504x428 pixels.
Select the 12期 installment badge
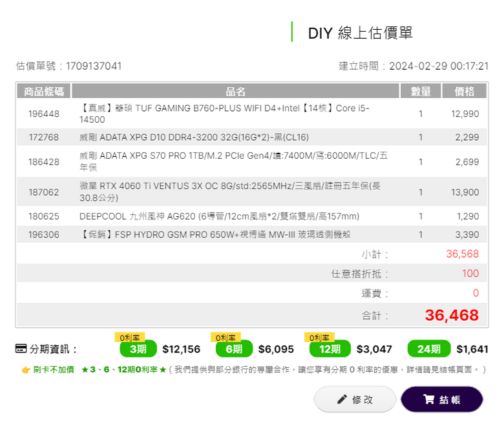[x=330, y=349]
